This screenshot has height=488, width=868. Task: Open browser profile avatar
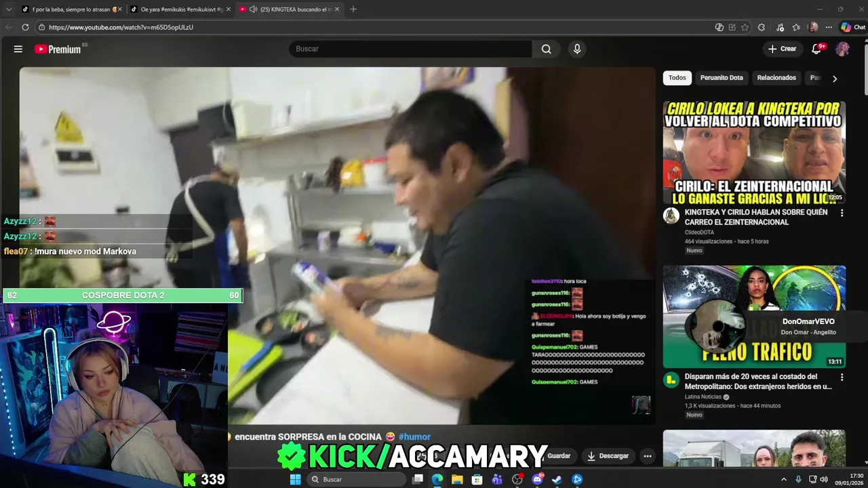[x=813, y=27]
